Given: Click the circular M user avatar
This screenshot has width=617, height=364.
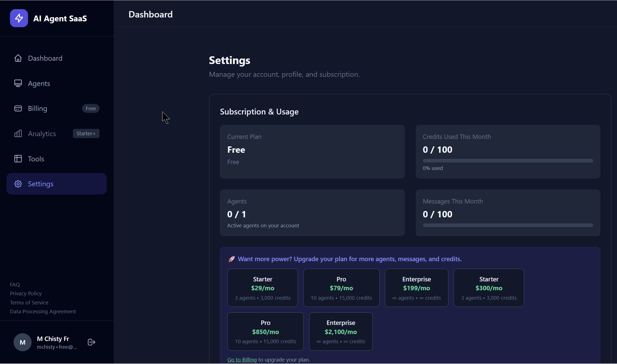Looking at the screenshot, I should click(x=22, y=342).
